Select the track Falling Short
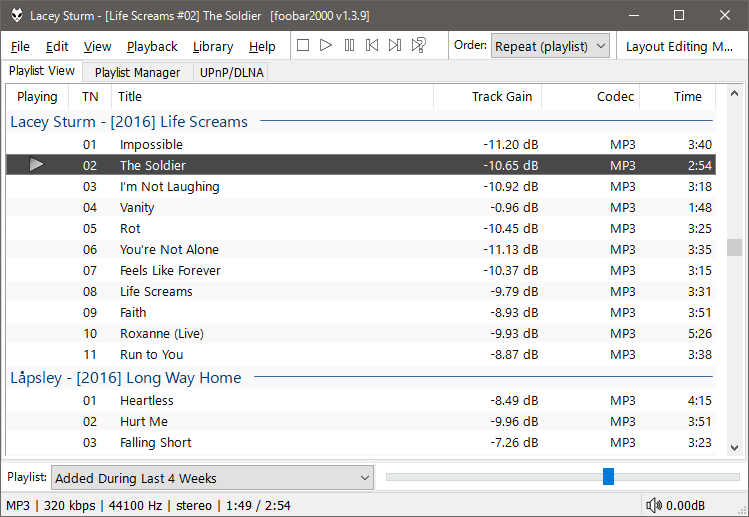This screenshot has height=517, width=749. click(361, 442)
